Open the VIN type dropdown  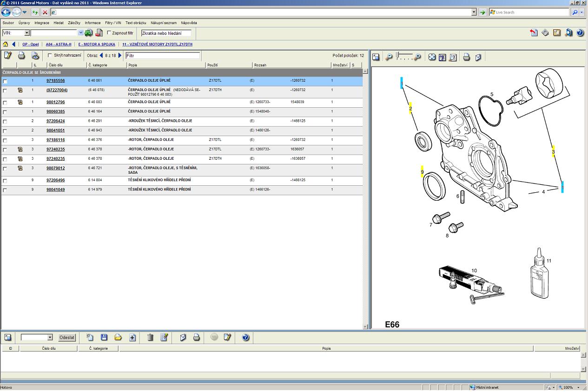(26, 33)
